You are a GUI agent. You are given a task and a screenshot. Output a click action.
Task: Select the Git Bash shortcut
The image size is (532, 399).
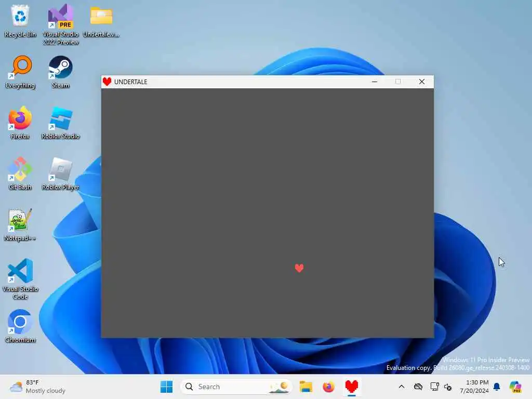(x=20, y=174)
